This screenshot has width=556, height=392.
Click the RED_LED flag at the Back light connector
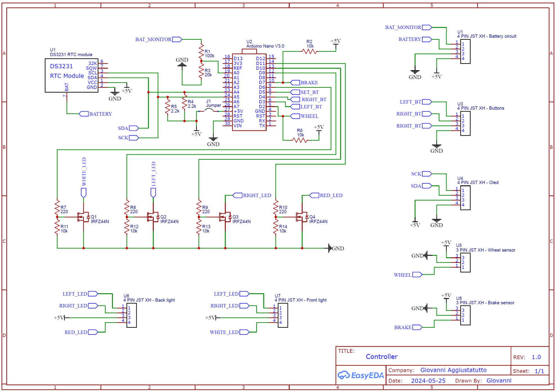coord(81,332)
